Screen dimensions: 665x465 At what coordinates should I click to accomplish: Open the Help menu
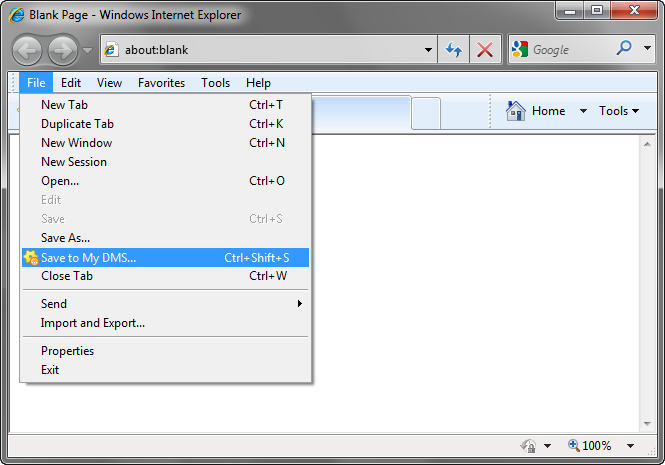coord(258,82)
